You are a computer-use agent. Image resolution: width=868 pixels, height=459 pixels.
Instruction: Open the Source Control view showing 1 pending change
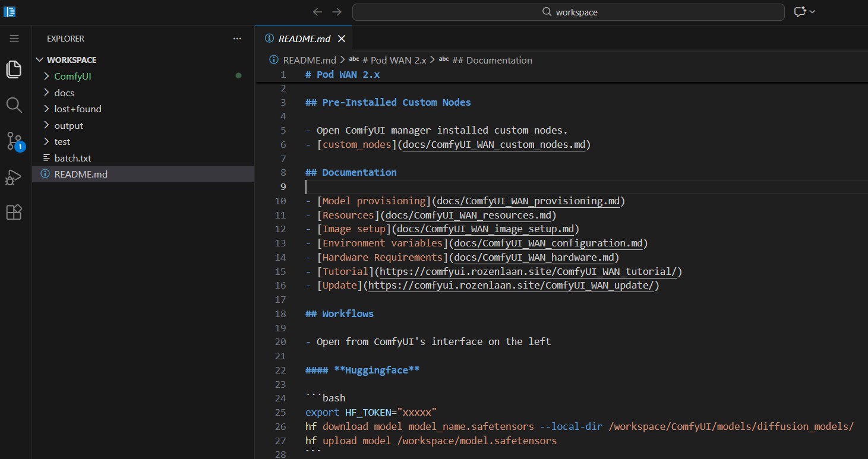pyautogui.click(x=14, y=141)
